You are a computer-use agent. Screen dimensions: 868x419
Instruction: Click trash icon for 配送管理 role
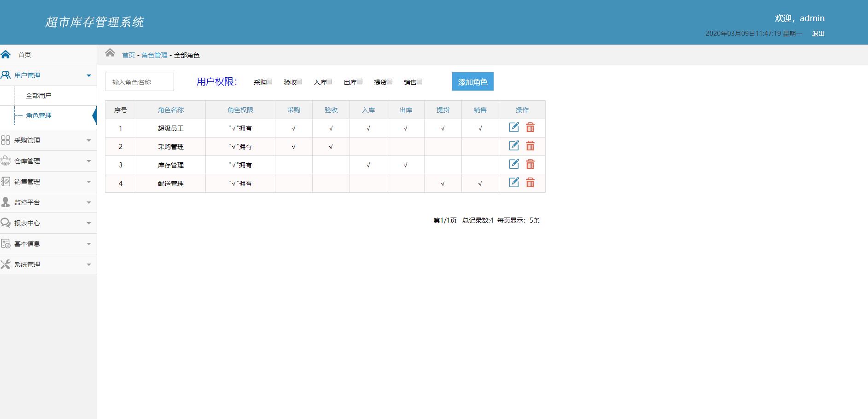point(530,183)
